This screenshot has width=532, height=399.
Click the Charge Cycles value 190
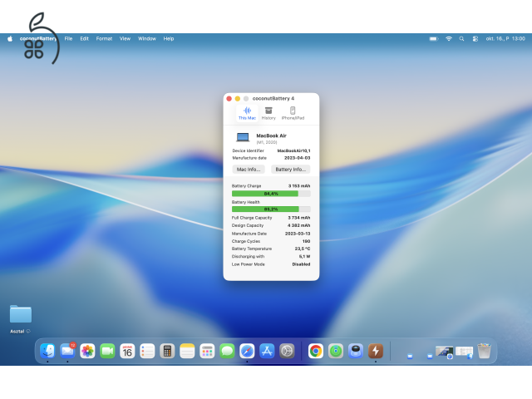tap(307, 241)
